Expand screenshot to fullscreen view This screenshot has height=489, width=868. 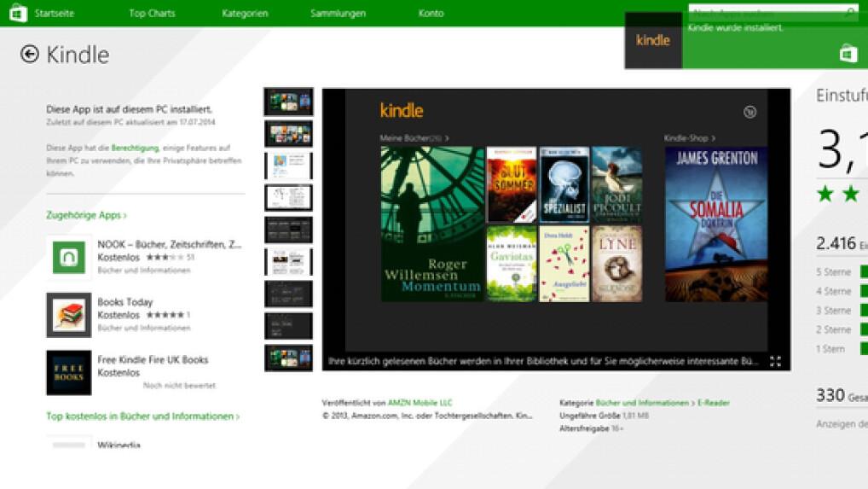775,361
